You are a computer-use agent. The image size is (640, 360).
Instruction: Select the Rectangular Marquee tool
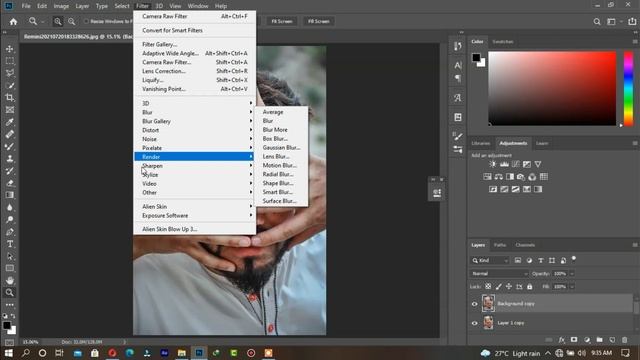9,61
